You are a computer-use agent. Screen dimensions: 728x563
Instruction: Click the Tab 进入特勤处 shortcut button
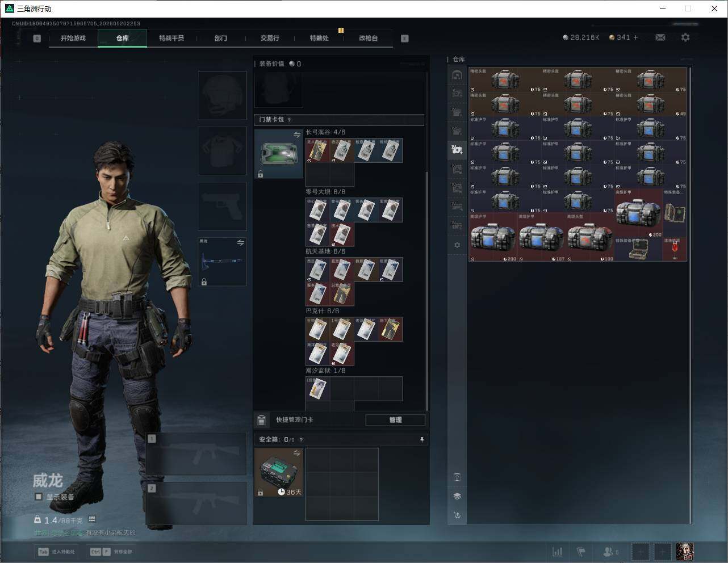[56, 552]
